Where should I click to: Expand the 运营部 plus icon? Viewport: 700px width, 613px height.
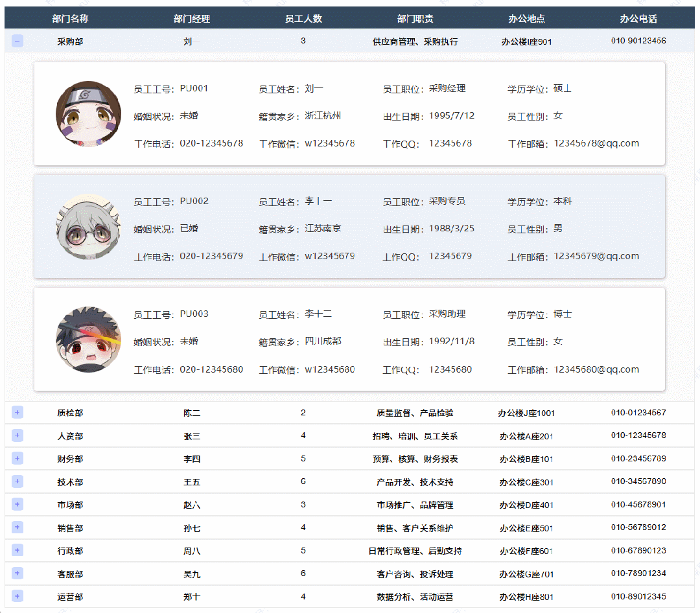17,596
